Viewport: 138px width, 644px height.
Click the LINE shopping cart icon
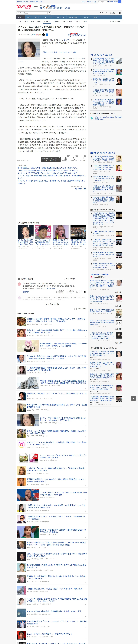(47, 8)
